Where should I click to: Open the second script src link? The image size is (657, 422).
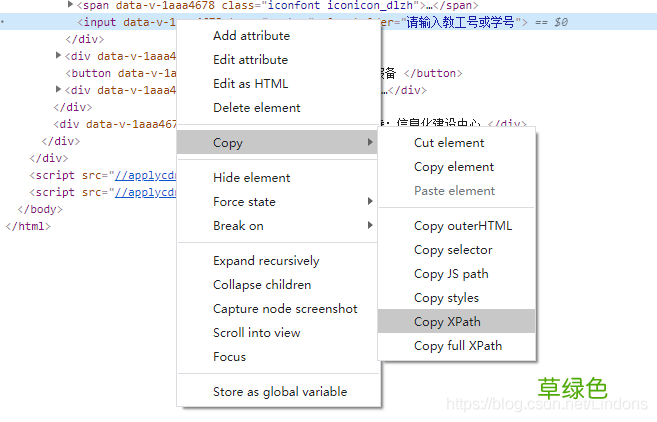coord(145,192)
